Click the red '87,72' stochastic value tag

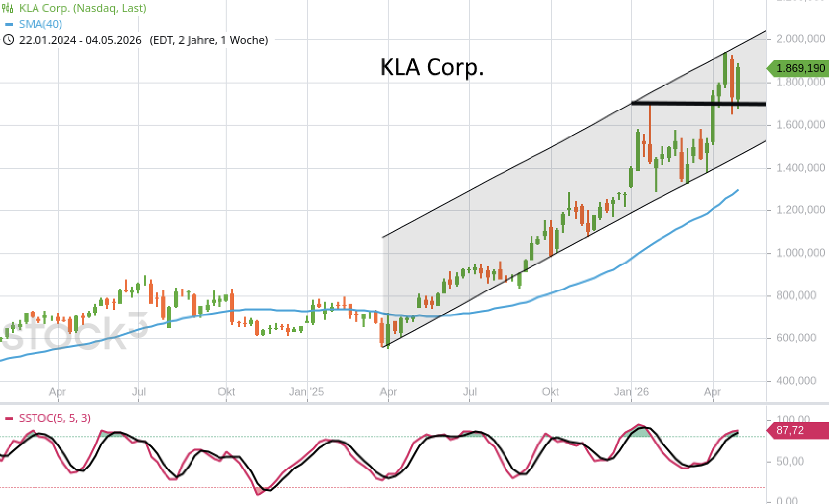[798, 431]
